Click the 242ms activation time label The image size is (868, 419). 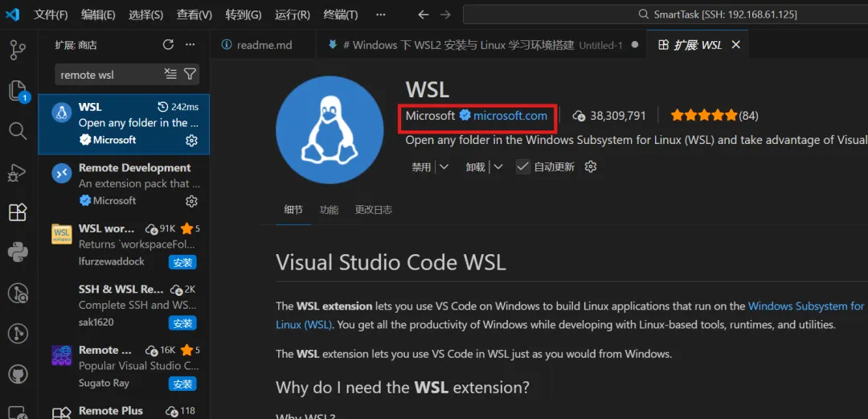[x=178, y=107]
